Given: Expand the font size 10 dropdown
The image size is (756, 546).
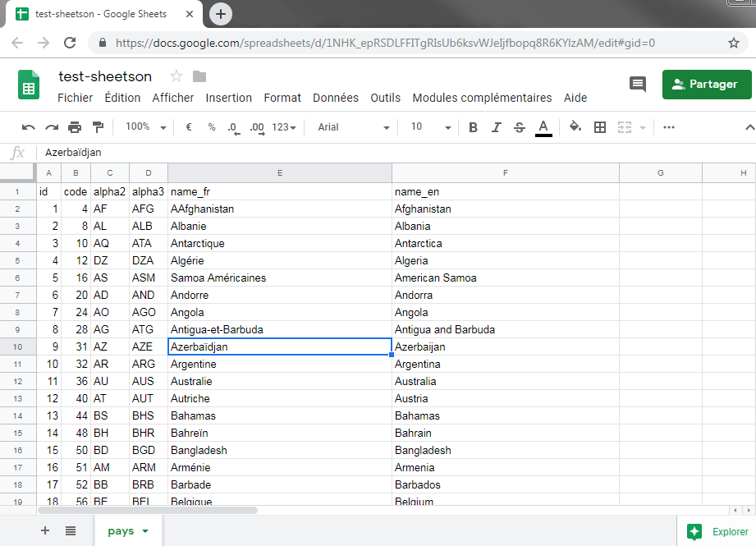Looking at the screenshot, I should coord(431,127).
